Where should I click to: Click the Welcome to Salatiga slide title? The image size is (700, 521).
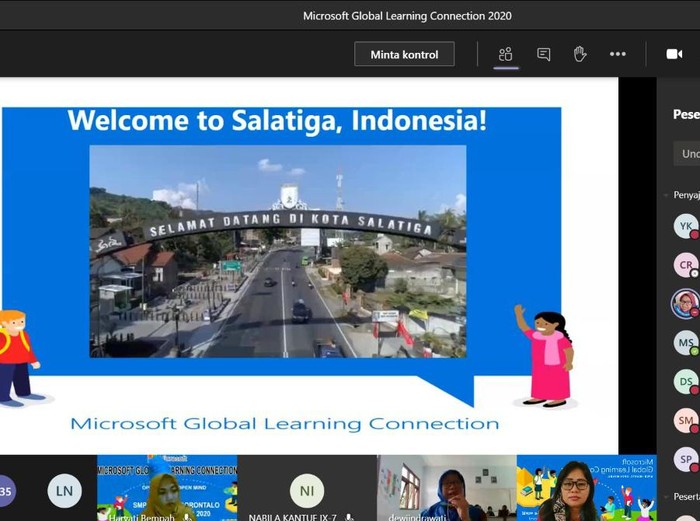277,121
